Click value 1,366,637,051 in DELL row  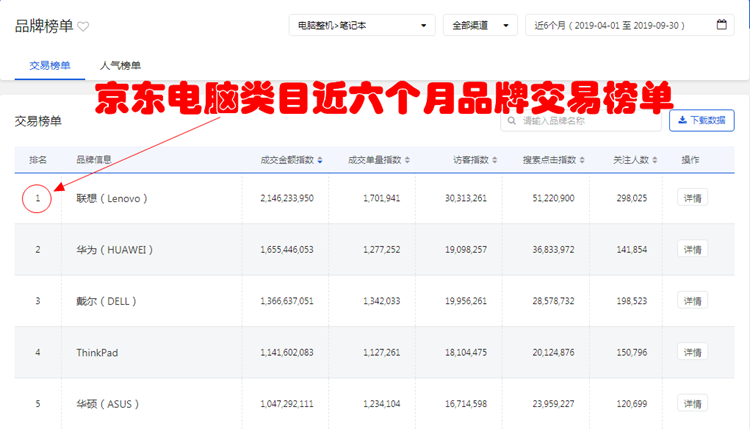coord(287,301)
